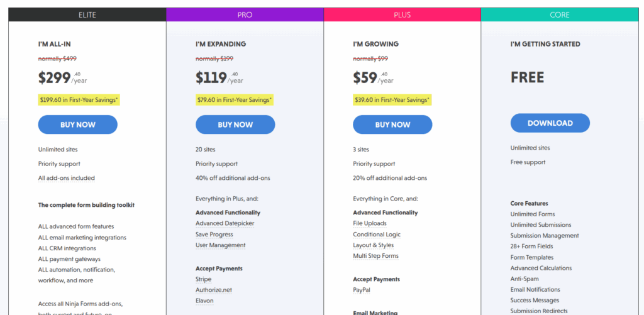
Task: Open the User Management feature link
Action: [x=220, y=245]
